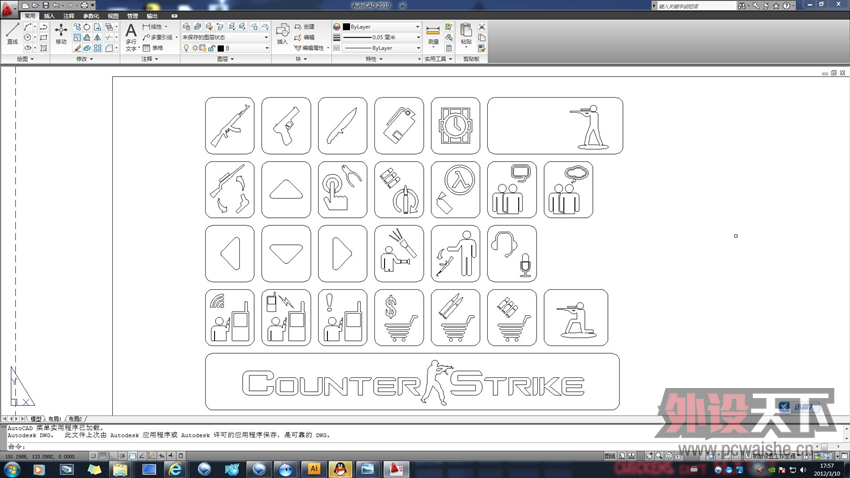Screen dimensions: 850x478
Task: Expand the Modify (修改) panel
Action: (85, 59)
